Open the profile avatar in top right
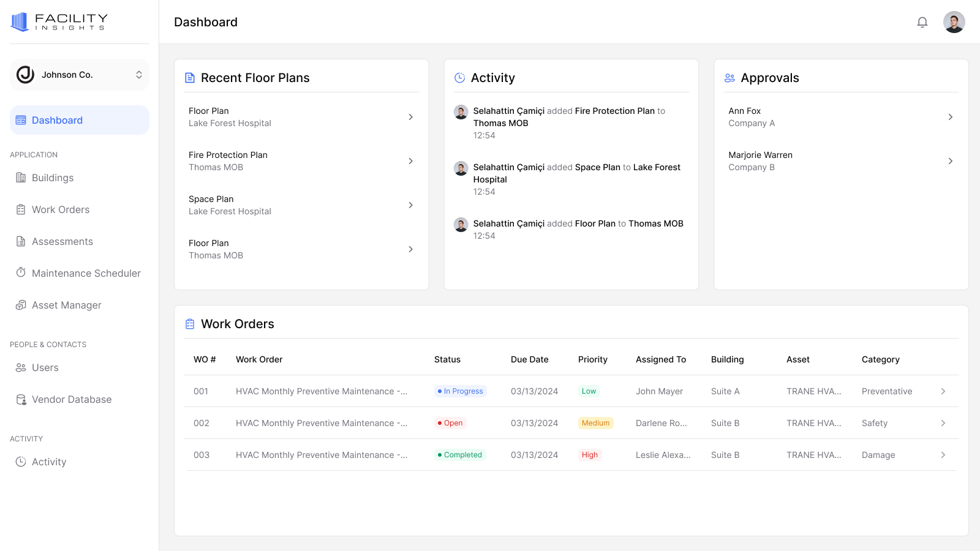This screenshot has height=551, width=980. [954, 22]
